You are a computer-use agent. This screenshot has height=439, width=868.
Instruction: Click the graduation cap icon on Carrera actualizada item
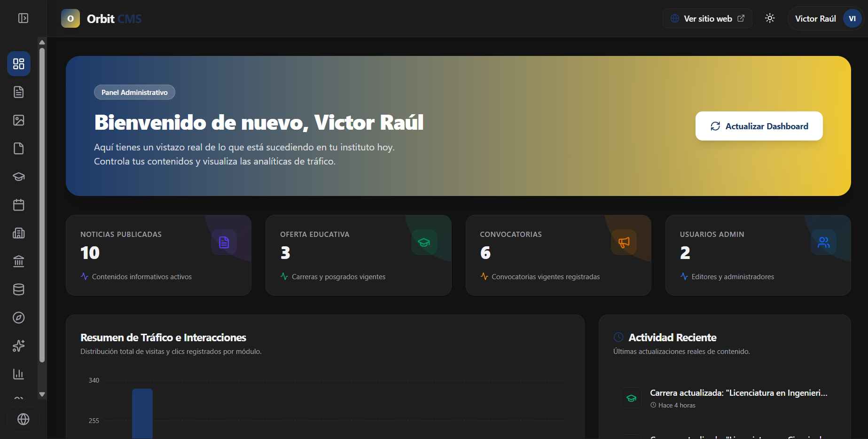631,398
